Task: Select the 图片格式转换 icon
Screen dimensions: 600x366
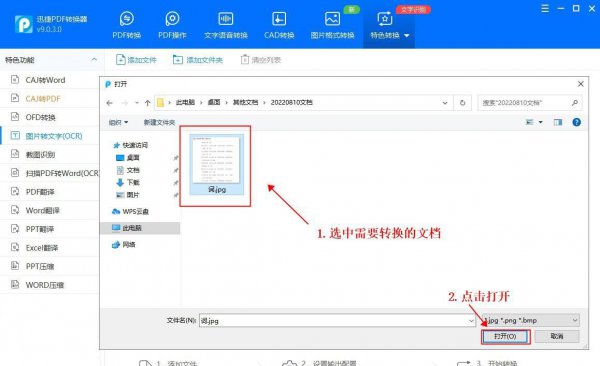Action: point(332,18)
